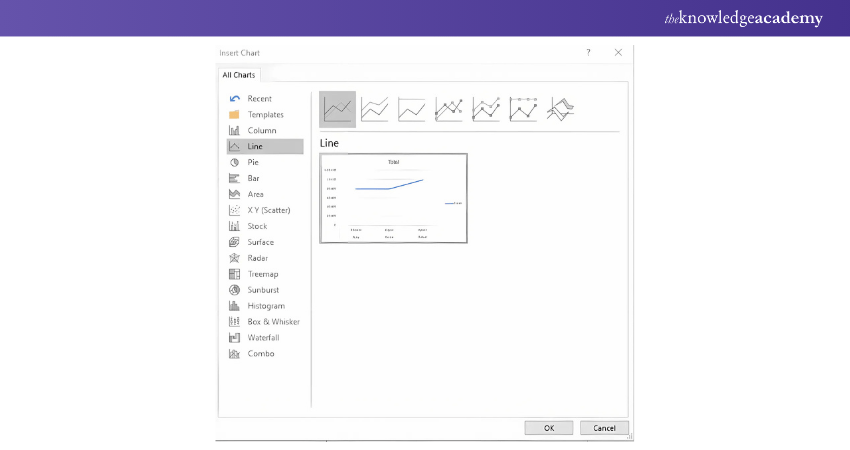
Task: Pick the Line with Markers subtype icon
Action: point(449,109)
